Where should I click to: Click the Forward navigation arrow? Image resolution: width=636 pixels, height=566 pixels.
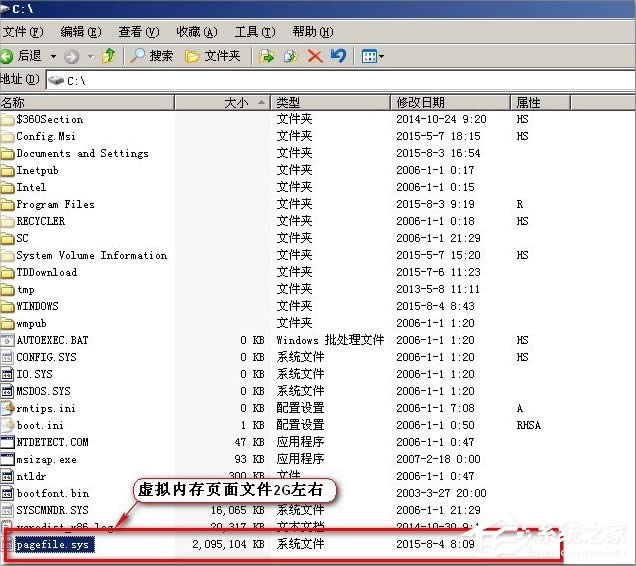point(71,56)
